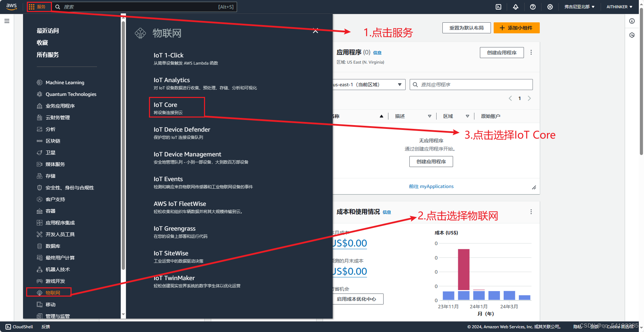Open the help question mark menu
This screenshot has width=644, height=332.
tap(533, 7)
